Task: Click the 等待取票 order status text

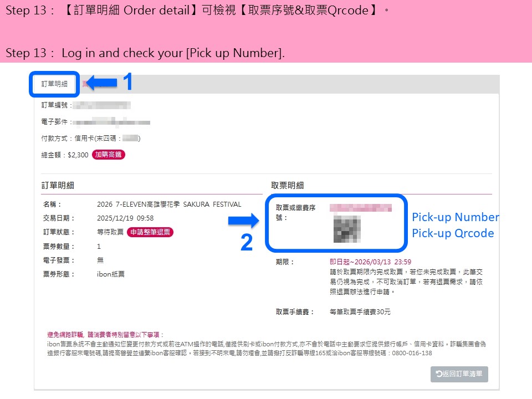Action: tap(110, 232)
